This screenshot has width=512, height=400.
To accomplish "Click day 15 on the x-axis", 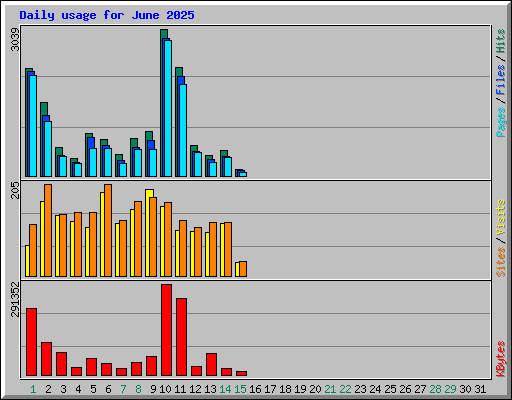I will click(240, 389).
